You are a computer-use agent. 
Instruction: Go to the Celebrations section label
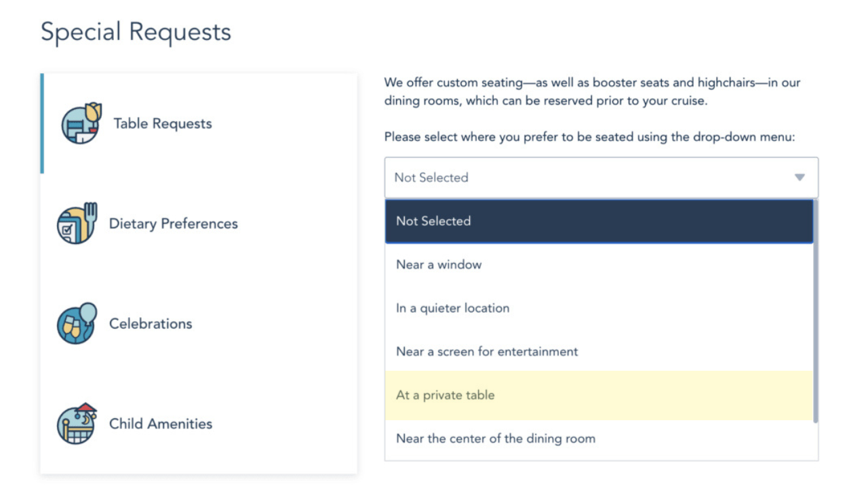coord(151,323)
